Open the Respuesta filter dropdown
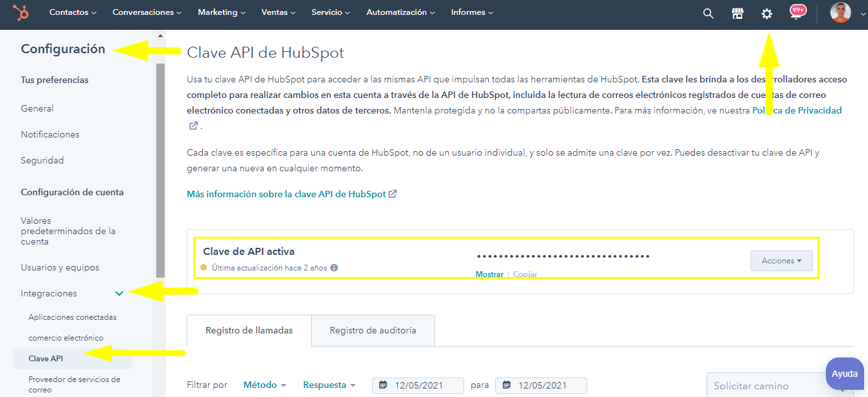Viewport: 868px width, 397px height. (329, 385)
